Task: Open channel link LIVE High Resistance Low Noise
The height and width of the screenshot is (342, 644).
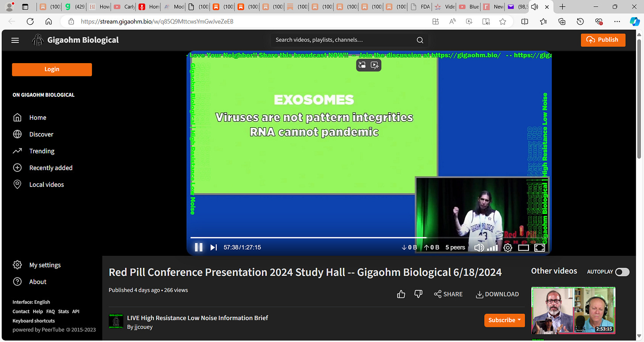Action: coord(197,318)
